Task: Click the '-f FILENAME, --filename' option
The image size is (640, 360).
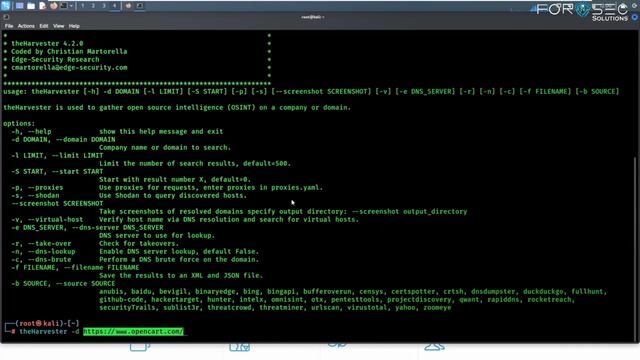Action: [75, 267]
